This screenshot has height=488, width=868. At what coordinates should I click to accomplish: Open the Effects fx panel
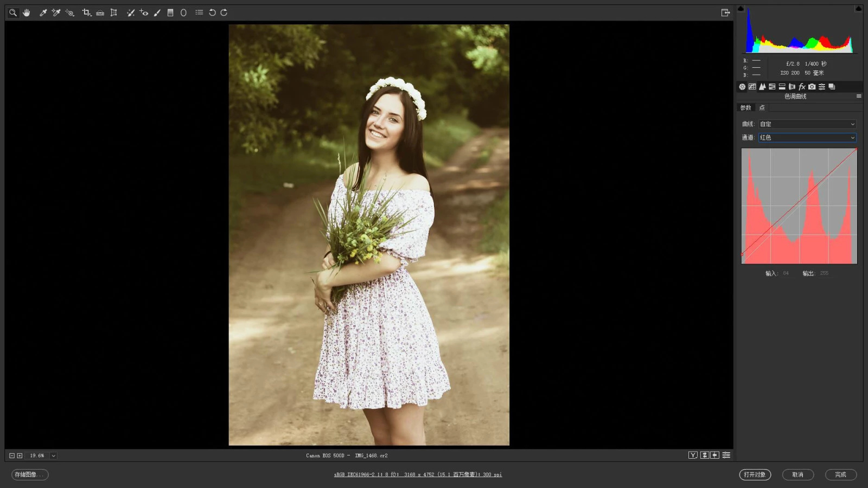point(802,87)
